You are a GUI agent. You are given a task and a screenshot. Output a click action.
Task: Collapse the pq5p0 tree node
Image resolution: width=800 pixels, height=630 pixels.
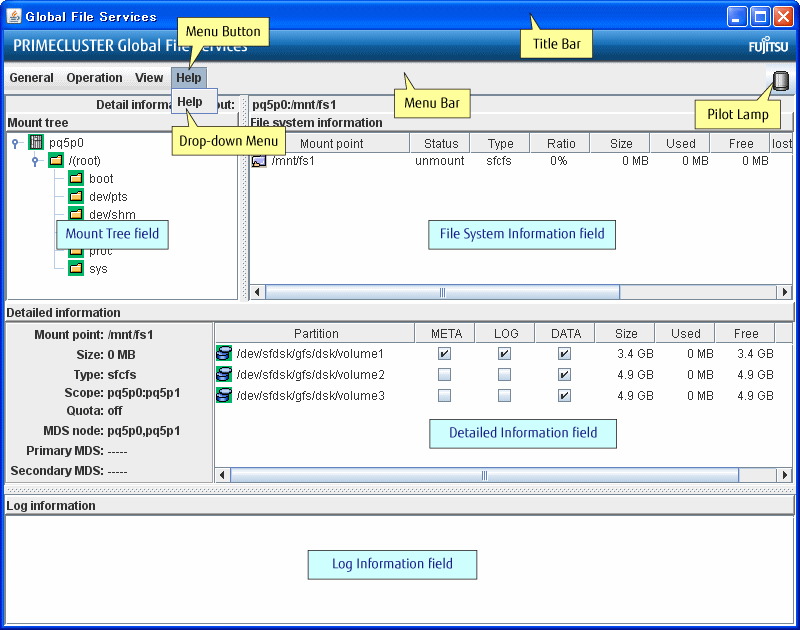coord(15,143)
